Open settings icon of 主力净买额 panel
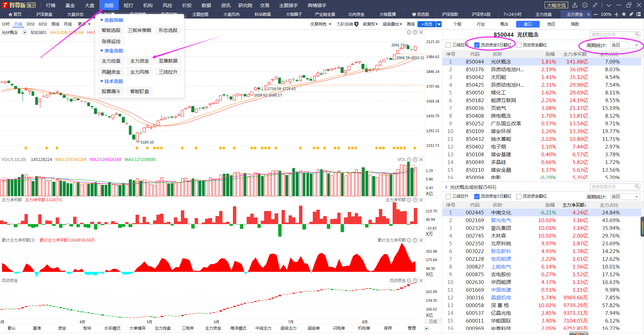This screenshot has height=335, width=644. [x=409, y=200]
